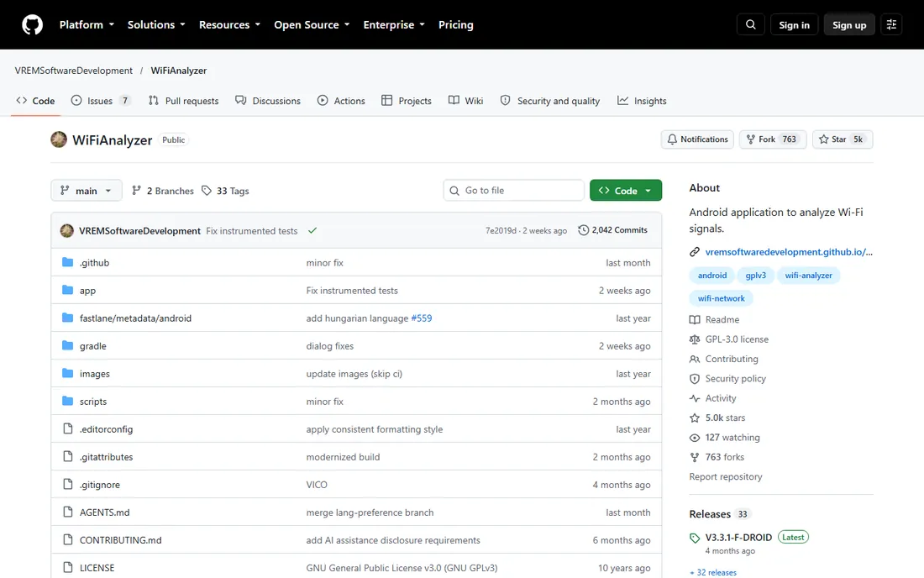924x578 pixels.
Task: Star the WiFiAnalyzer repository
Action: pyautogui.click(x=842, y=139)
